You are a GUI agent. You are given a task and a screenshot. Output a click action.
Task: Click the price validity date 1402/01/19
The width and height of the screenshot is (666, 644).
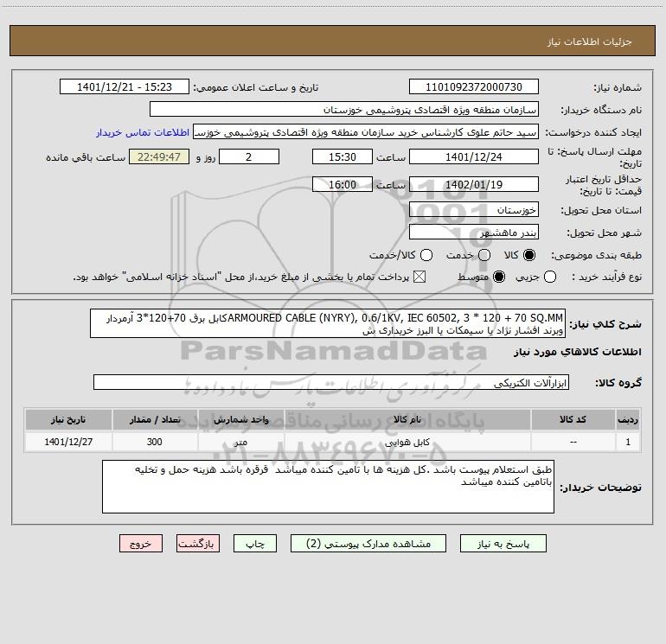coord(474,185)
